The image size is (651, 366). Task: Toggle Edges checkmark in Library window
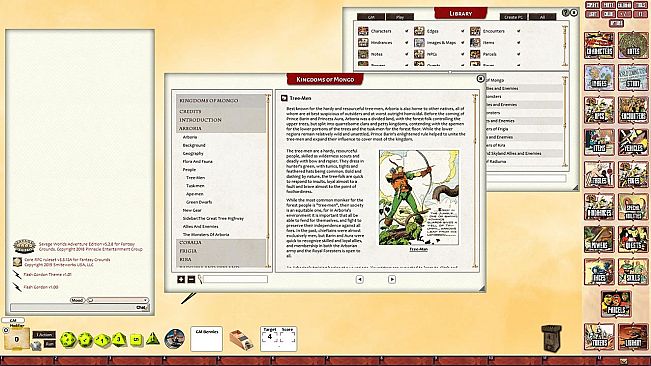point(463,31)
